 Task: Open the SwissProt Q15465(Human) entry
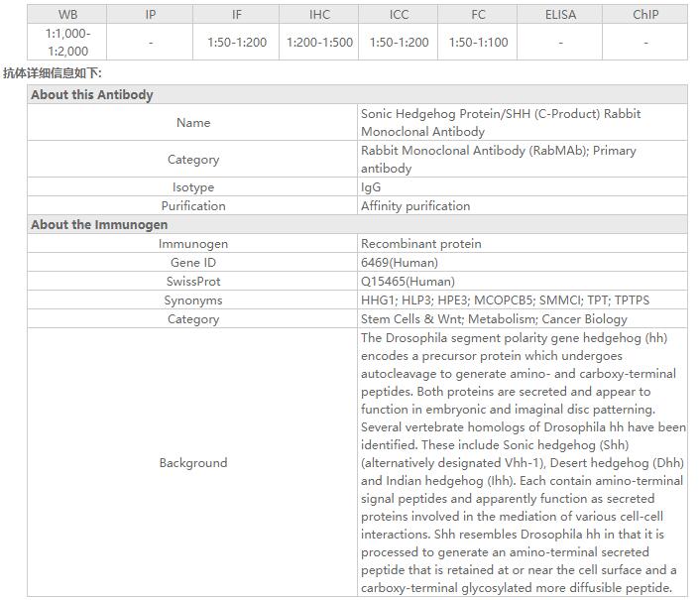coord(407,282)
